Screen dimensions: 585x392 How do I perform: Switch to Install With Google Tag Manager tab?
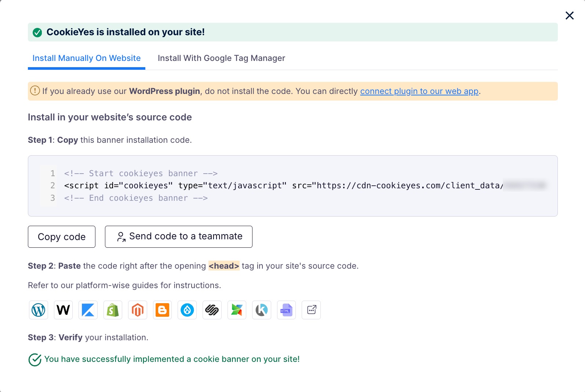[x=221, y=58]
